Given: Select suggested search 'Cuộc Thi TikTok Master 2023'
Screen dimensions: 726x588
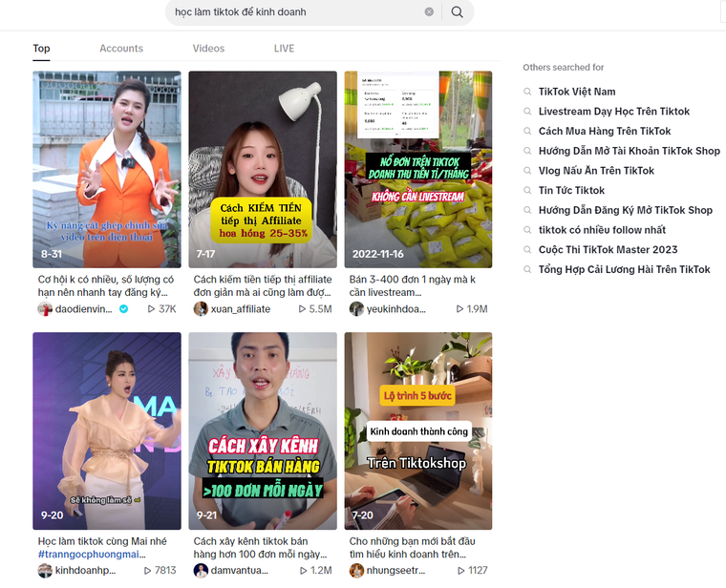Looking at the screenshot, I should click(x=608, y=250).
